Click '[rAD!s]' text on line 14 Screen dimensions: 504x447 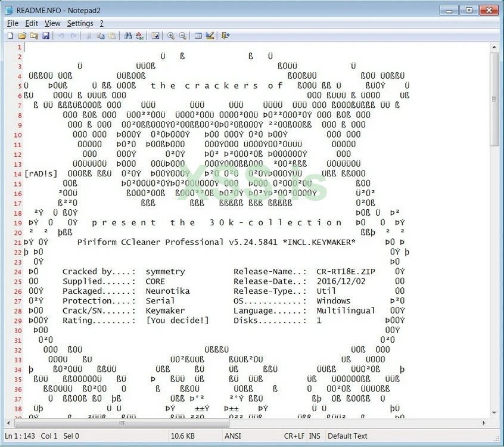coord(41,173)
